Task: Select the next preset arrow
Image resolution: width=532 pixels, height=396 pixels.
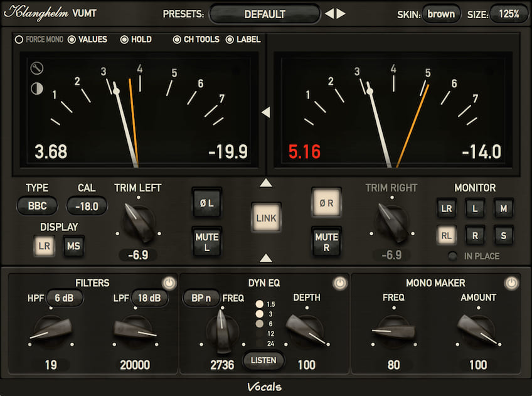Action: coord(341,14)
